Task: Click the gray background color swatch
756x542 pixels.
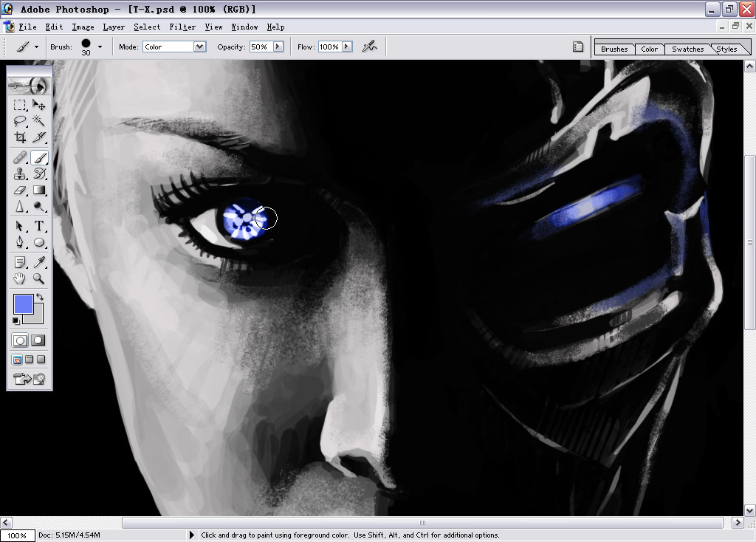Action: pyautogui.click(x=38, y=318)
